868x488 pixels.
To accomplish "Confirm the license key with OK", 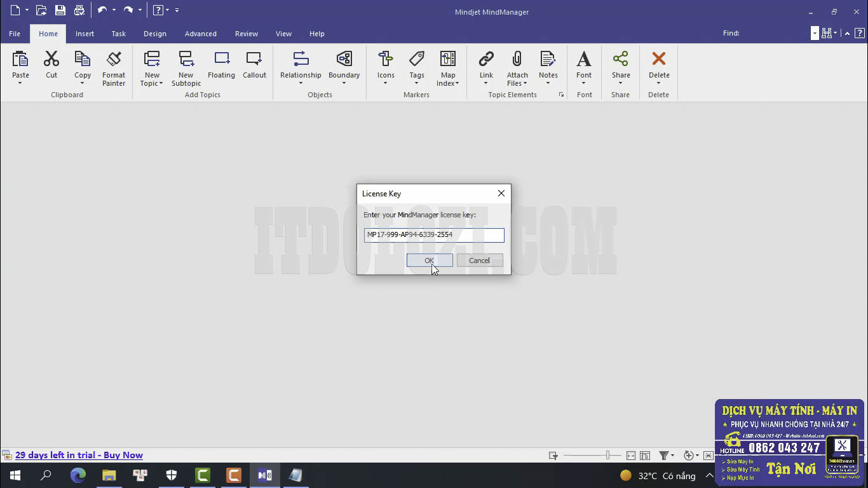I will coord(429,260).
